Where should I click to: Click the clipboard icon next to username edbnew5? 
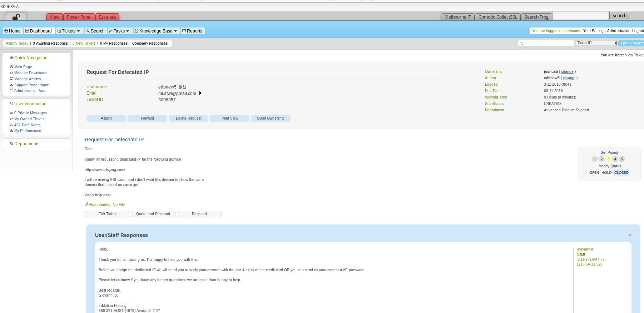click(x=180, y=87)
